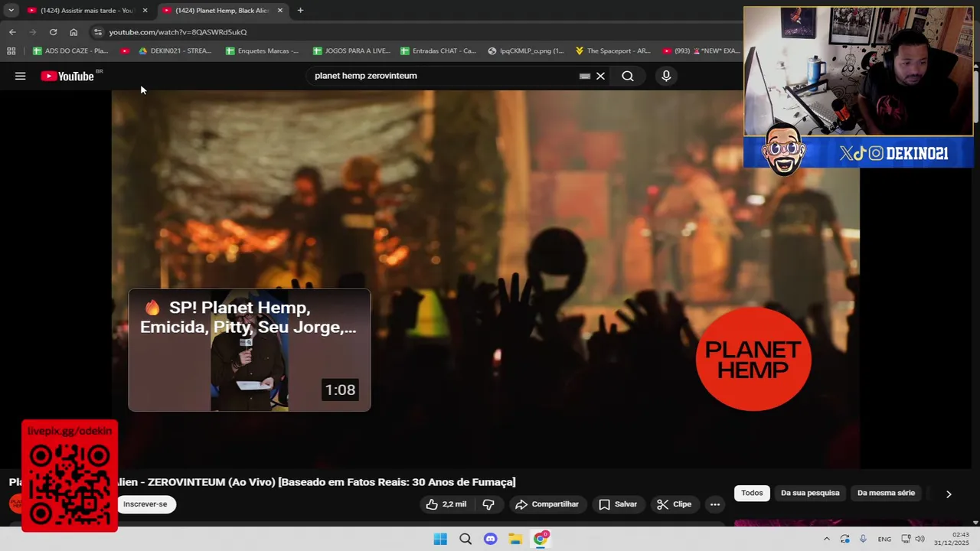Create a clip with Clipe
The image size is (980, 551).
click(674, 504)
